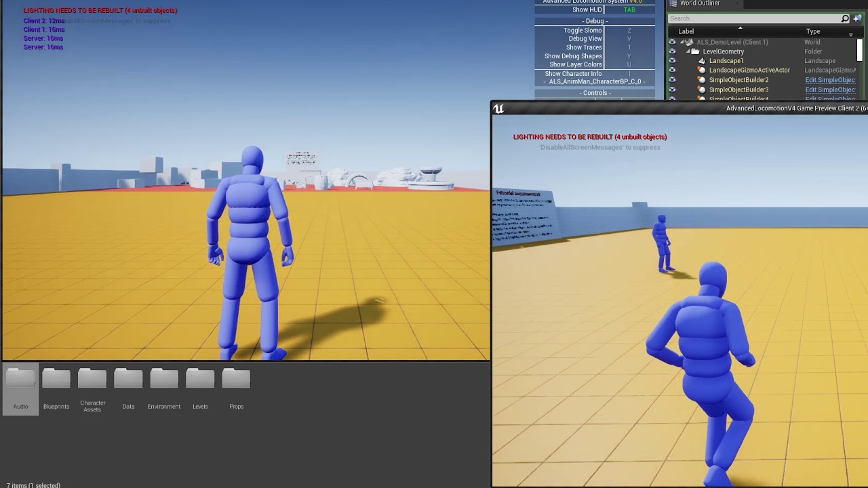Select the Audio folder in Content Browser

click(x=20, y=390)
